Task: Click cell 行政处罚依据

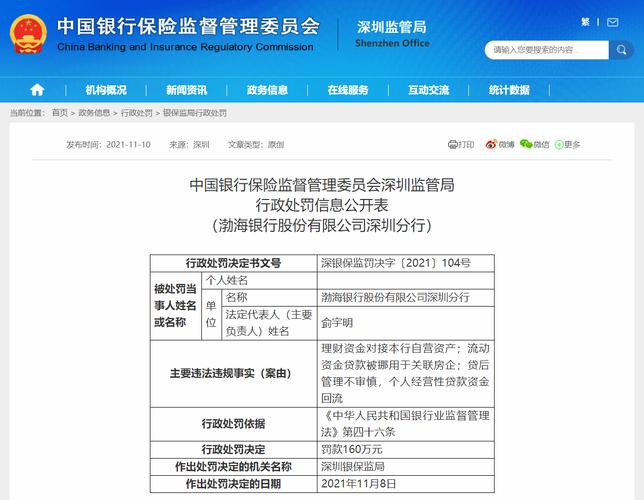Action: 233,424
